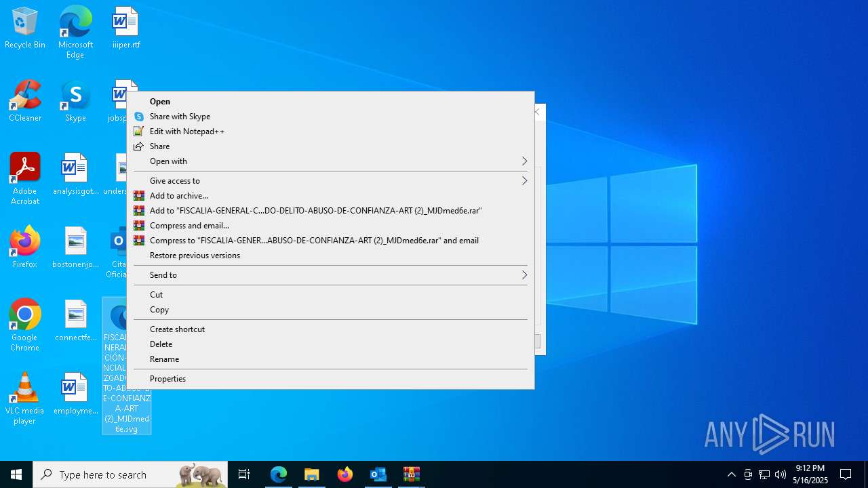Choose Share with Skype

(x=330, y=117)
